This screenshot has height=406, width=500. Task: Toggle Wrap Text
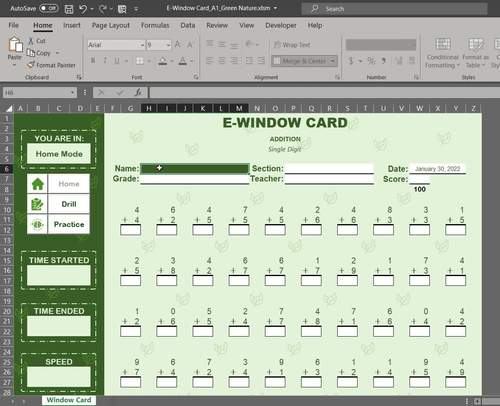(x=292, y=45)
